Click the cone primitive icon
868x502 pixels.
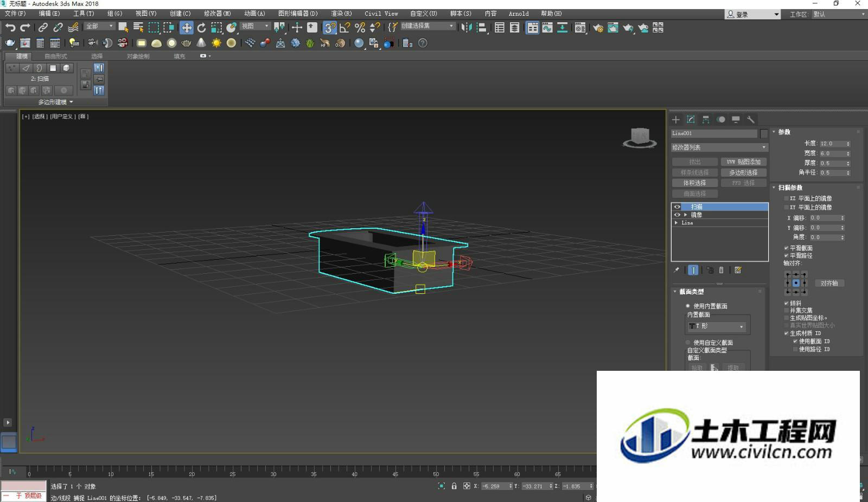201,43
